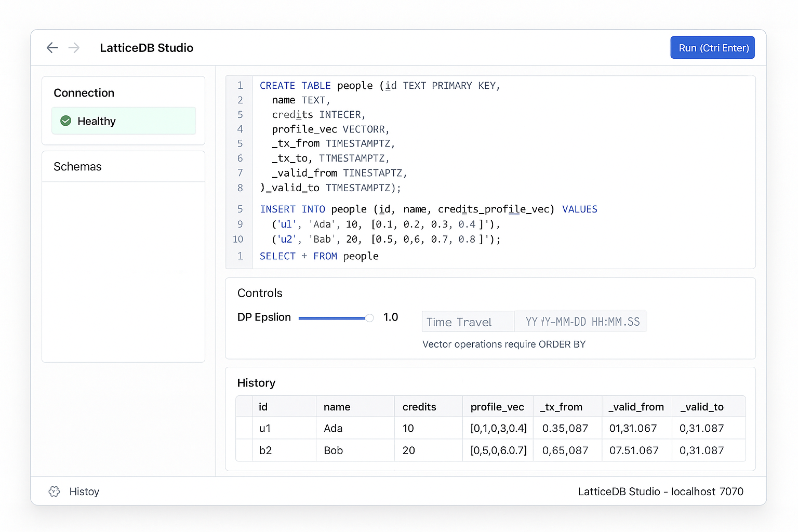Click the 'SELECT + FROM people' editor line
Image resolution: width=798 pixels, height=532 pixels.
pos(319,256)
